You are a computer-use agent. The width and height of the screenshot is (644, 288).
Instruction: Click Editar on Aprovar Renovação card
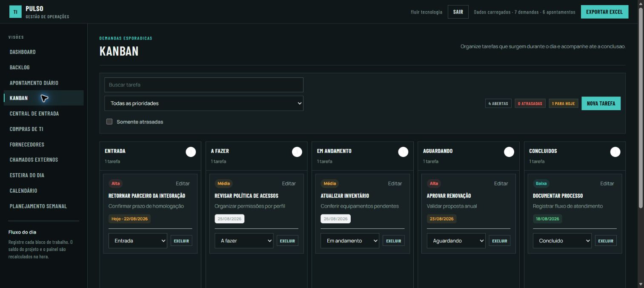[501, 183]
